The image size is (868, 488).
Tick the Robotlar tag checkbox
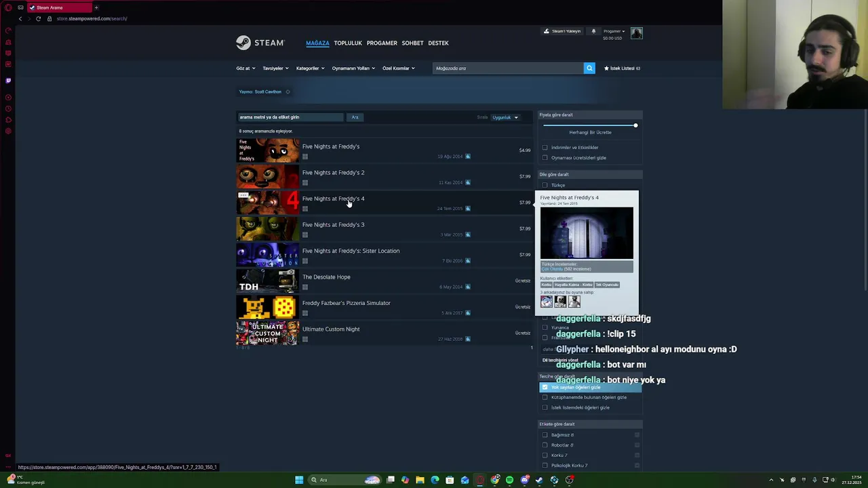tap(545, 445)
